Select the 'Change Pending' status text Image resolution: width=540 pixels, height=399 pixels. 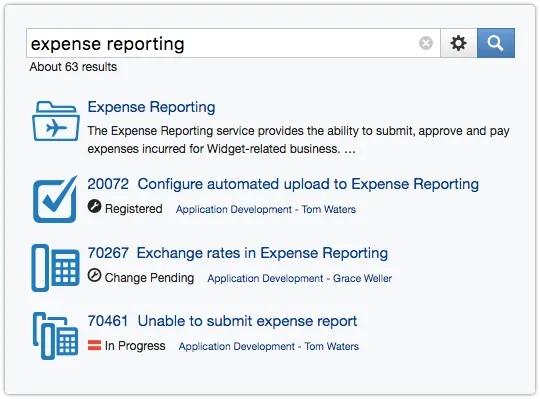[x=149, y=278]
